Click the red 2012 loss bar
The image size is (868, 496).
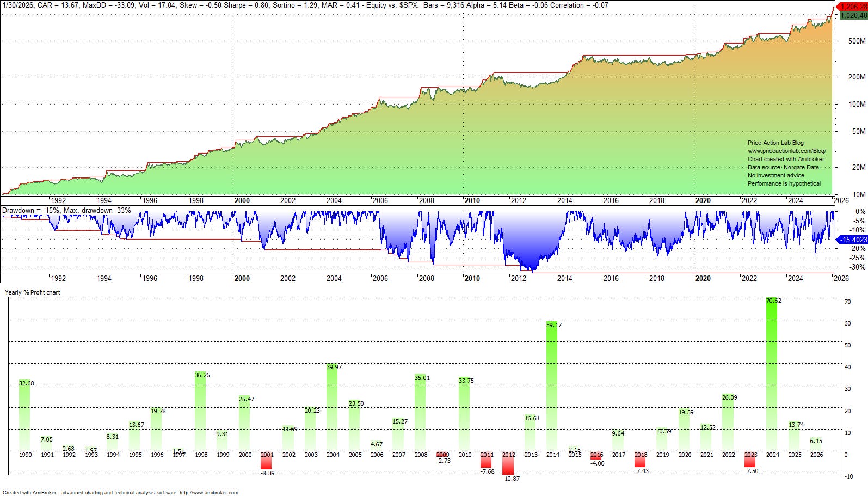(508, 464)
